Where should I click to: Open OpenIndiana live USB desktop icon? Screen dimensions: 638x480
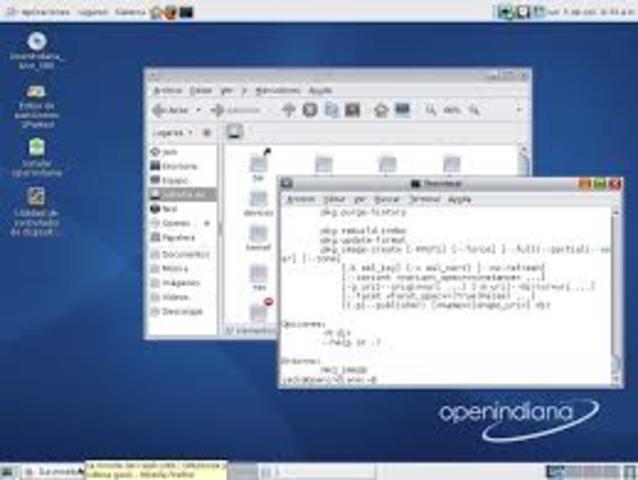click(x=37, y=50)
